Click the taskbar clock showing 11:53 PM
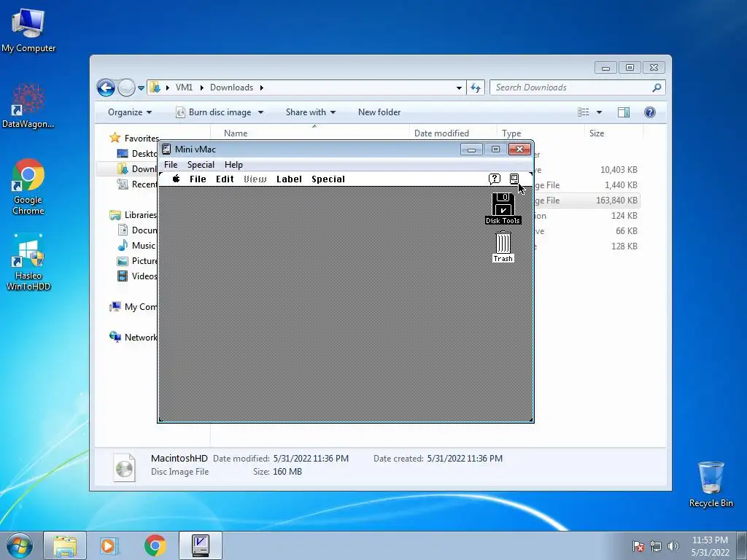747x560 pixels. pyautogui.click(x=710, y=546)
